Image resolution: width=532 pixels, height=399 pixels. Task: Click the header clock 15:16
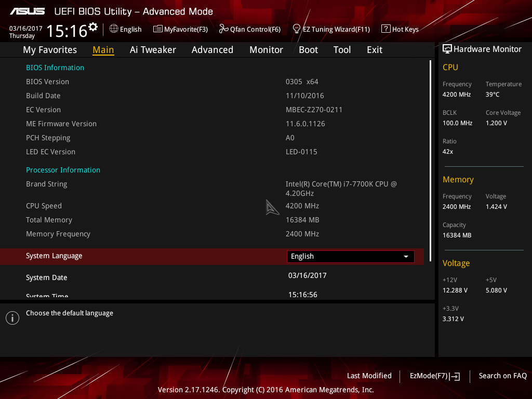[x=67, y=31]
